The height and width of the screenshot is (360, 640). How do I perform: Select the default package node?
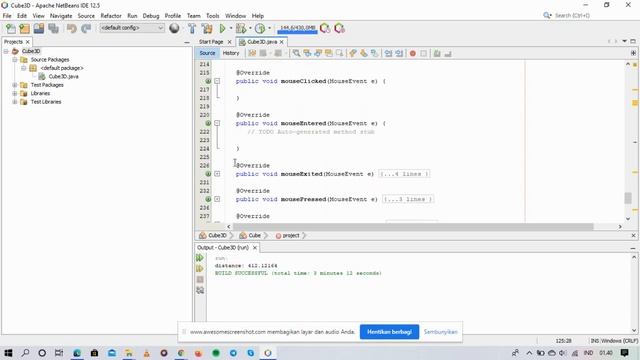[62, 68]
